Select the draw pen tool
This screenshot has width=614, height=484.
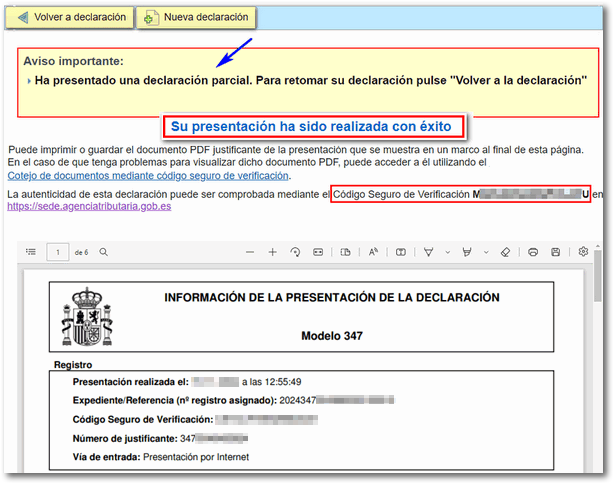point(428,252)
